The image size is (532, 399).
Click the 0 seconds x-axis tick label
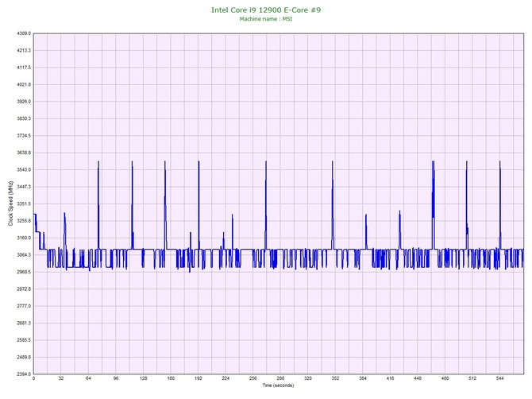tap(33, 378)
